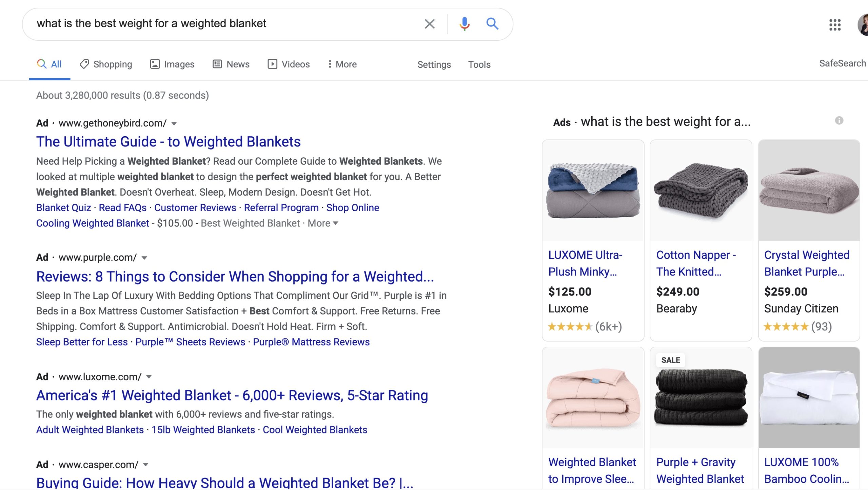Open the More search categories menu
The image size is (868, 490).
[x=342, y=64]
